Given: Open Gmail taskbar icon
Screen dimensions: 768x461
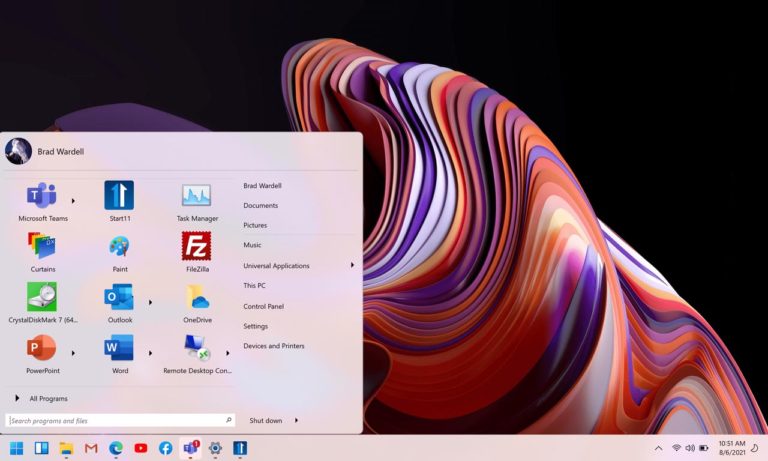Looking at the screenshot, I should point(91,448).
